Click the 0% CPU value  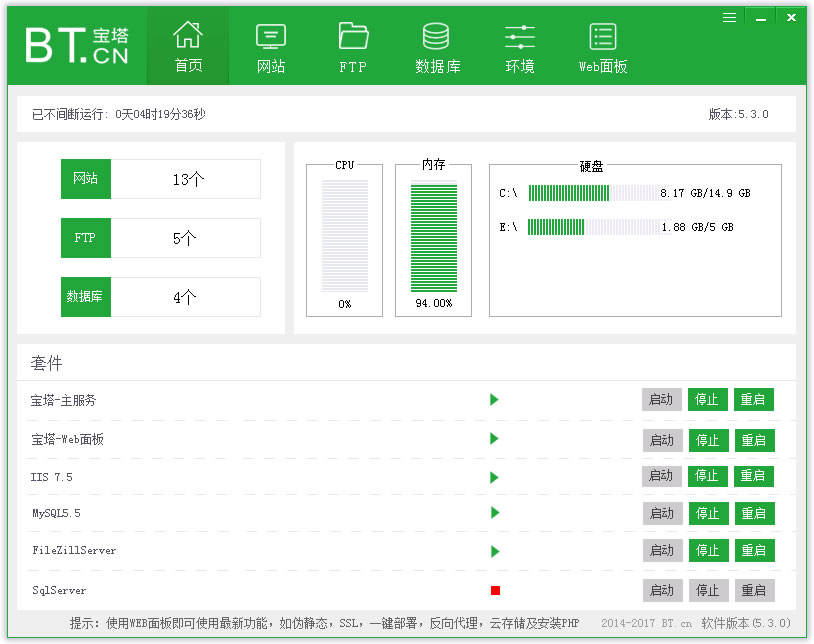(x=345, y=304)
